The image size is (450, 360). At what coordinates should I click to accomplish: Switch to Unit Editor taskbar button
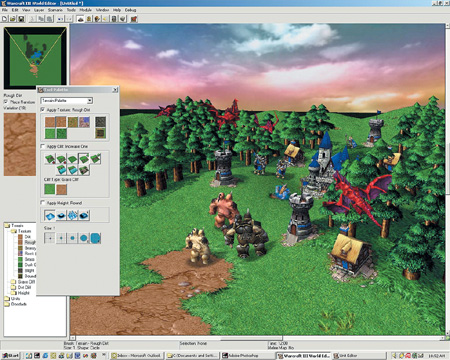pos(358,356)
